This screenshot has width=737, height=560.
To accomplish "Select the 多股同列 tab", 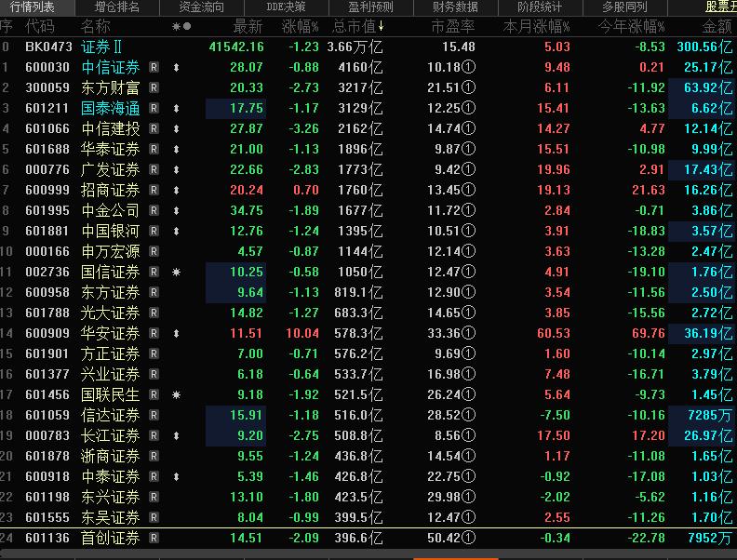I will (x=624, y=7).
